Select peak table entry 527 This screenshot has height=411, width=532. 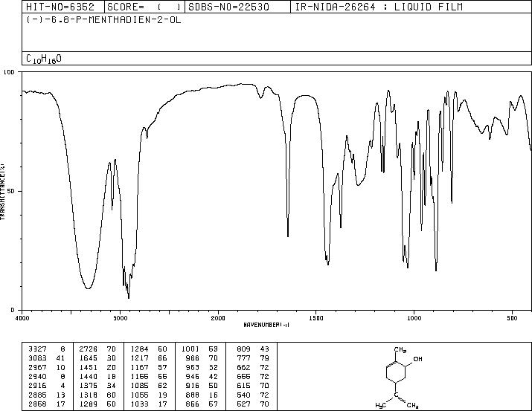pyautogui.click(x=243, y=404)
